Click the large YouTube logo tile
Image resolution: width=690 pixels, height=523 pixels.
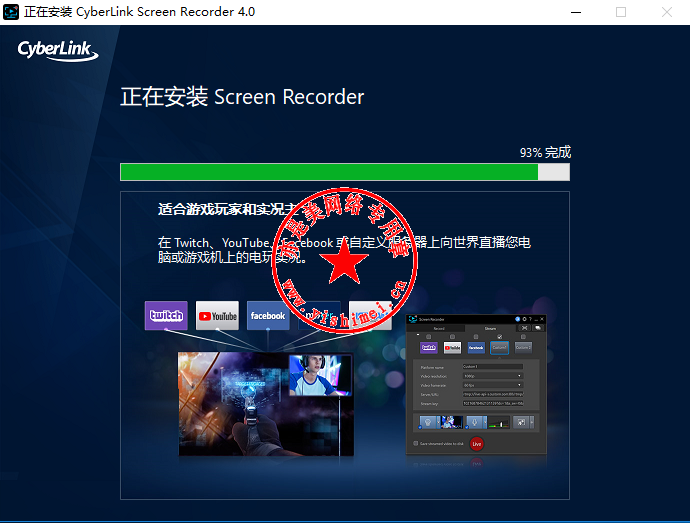click(217, 316)
